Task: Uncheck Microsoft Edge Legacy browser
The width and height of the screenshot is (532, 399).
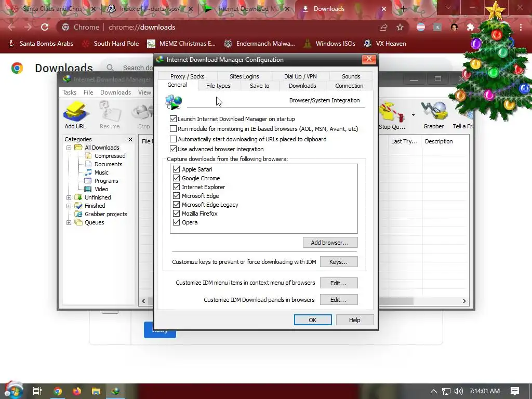Action: pos(177,204)
